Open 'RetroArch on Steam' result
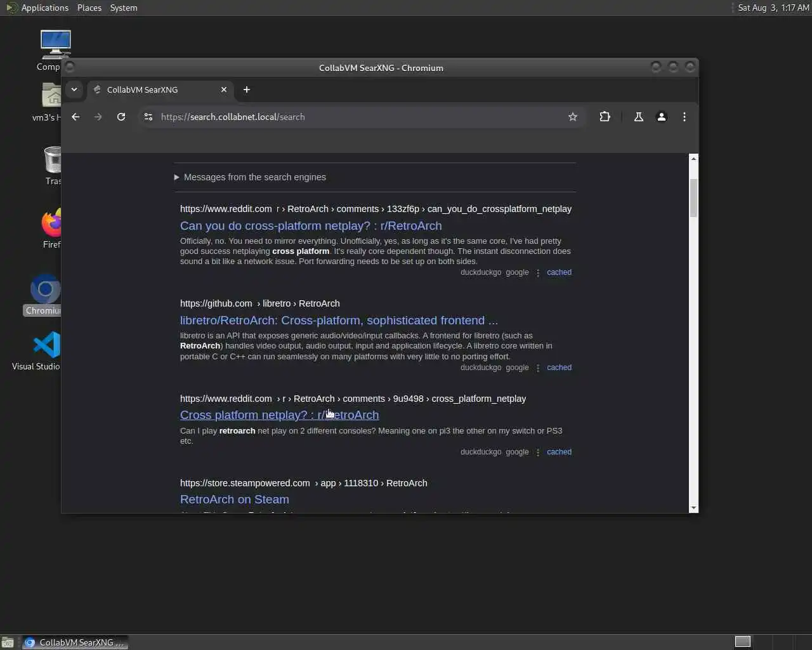The image size is (812, 650). pyautogui.click(x=235, y=500)
